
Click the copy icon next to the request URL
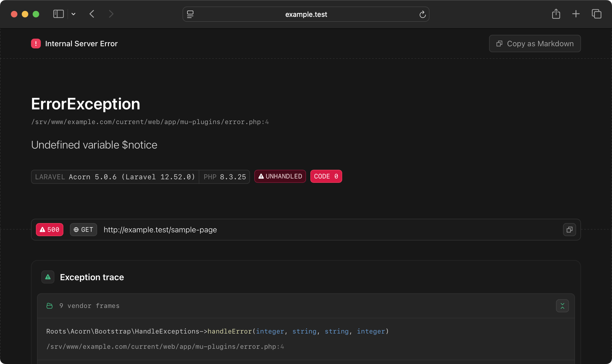[x=569, y=230]
